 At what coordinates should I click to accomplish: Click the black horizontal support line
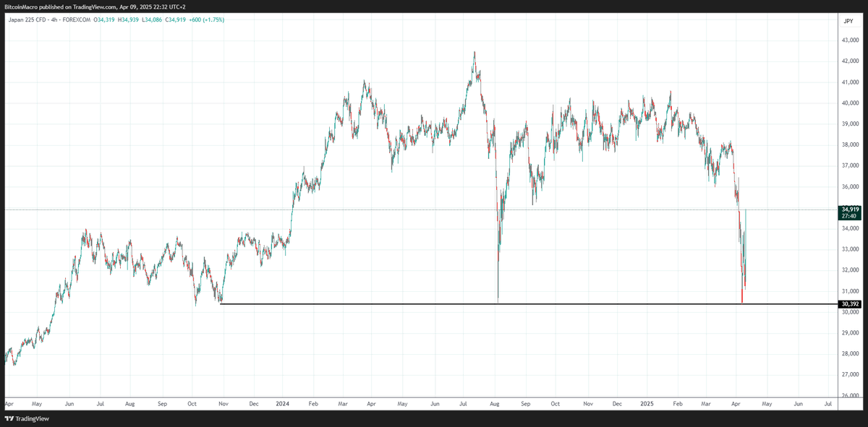[x=506, y=304]
